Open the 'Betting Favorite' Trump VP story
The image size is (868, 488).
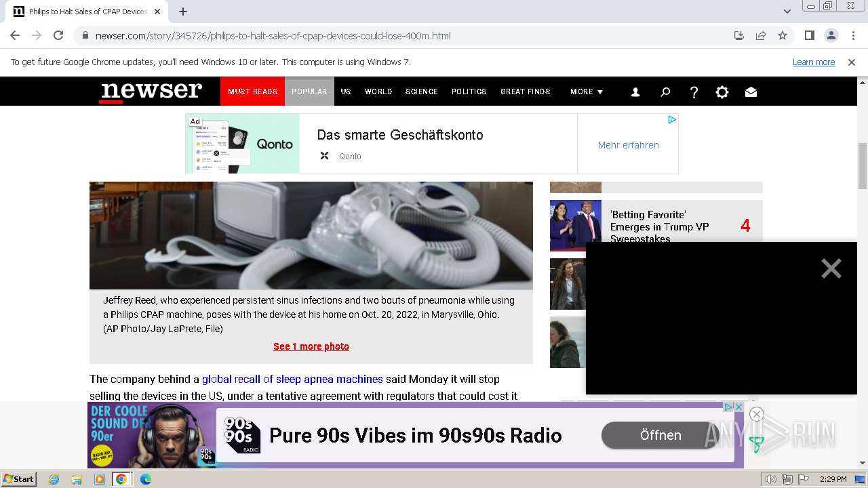(x=659, y=226)
